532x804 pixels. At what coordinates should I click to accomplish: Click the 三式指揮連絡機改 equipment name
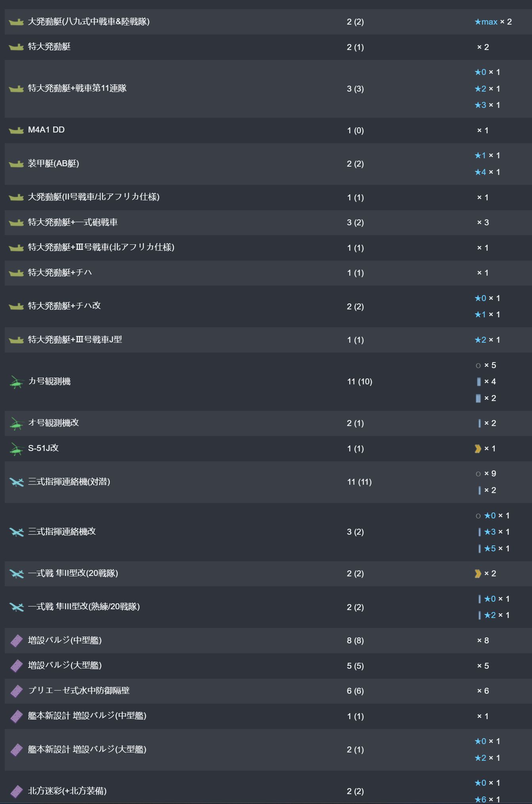[x=62, y=532]
